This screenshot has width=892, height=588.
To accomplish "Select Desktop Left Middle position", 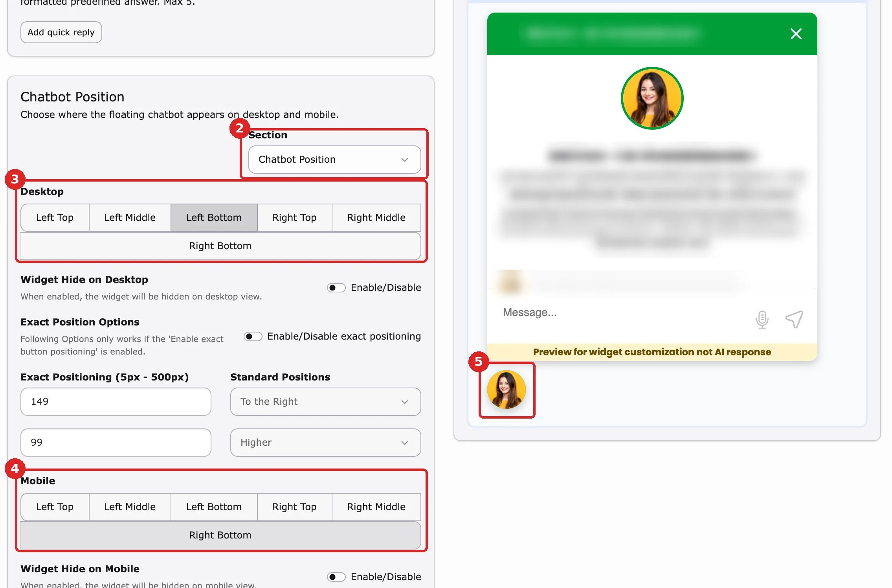I will [x=130, y=218].
